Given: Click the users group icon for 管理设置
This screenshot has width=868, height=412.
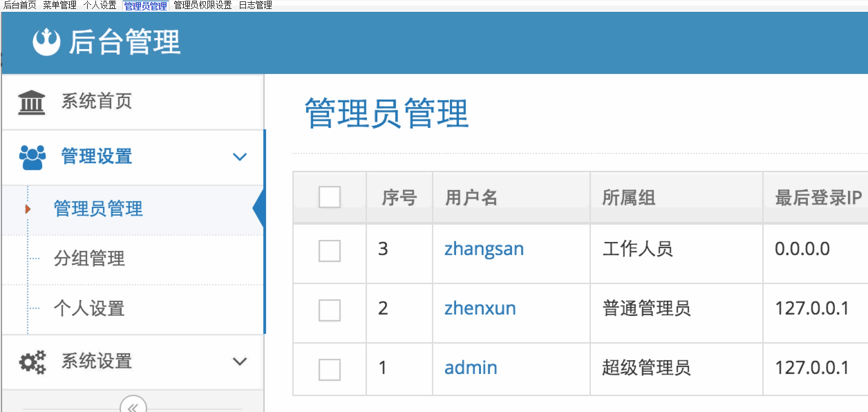Looking at the screenshot, I should coord(32,157).
